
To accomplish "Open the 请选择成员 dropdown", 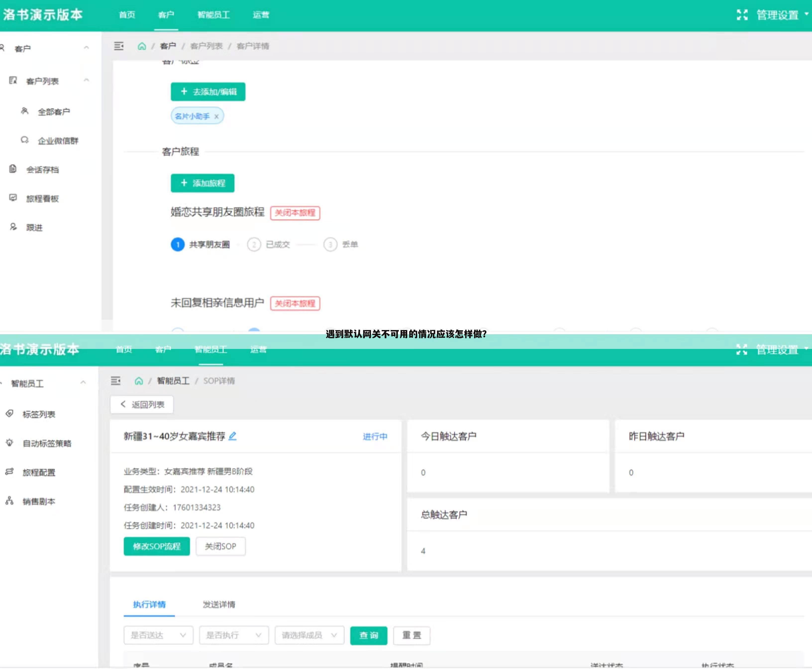I will coord(309,635).
